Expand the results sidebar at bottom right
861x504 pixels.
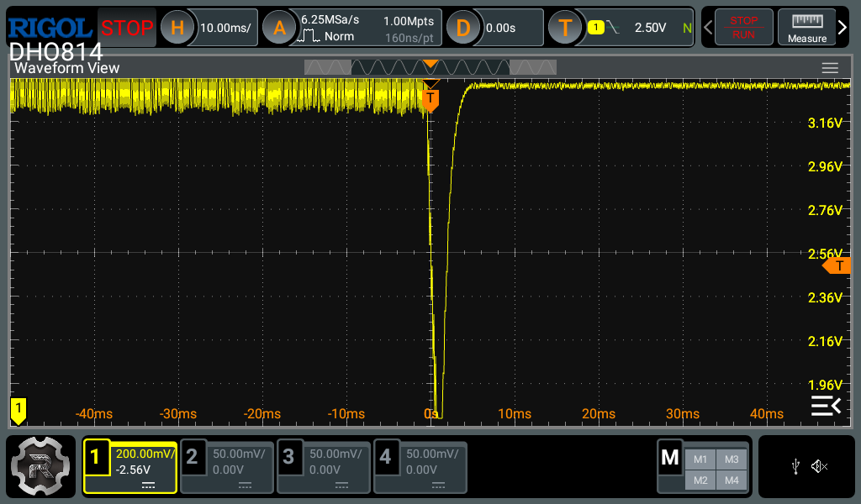pyautogui.click(x=825, y=407)
